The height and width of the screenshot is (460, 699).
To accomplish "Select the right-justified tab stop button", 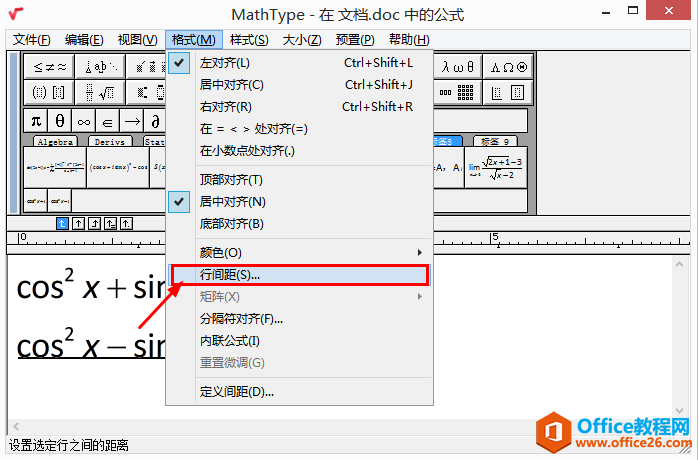I will click(x=94, y=223).
